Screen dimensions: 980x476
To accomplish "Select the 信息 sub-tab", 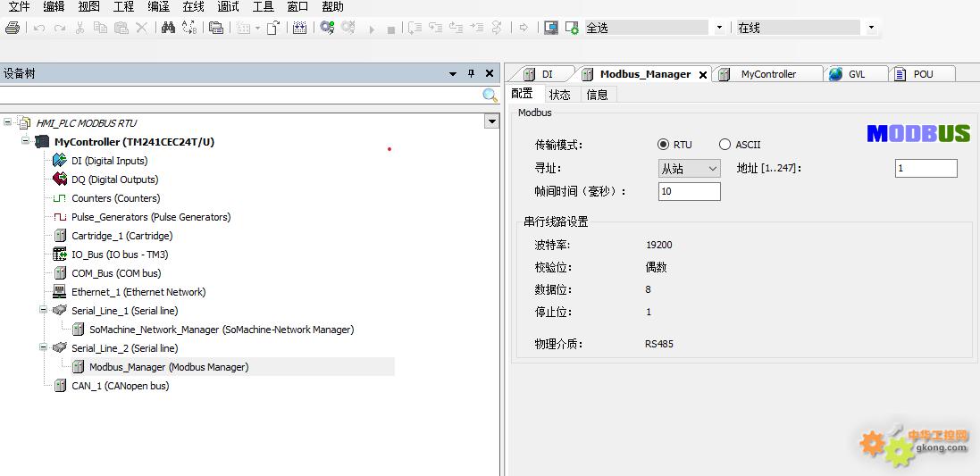I will tap(598, 95).
